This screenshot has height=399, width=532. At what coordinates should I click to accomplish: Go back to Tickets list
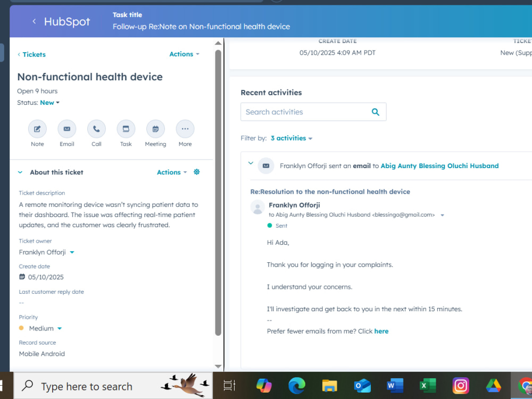coord(31,55)
